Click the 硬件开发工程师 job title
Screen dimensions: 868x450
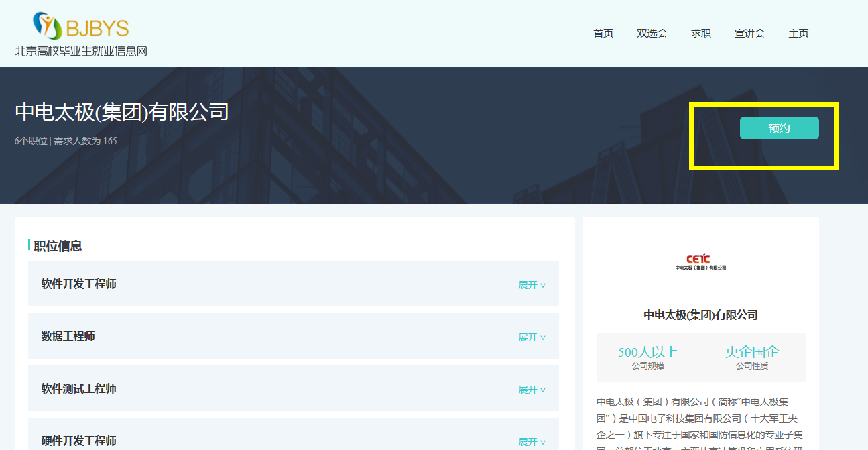[79, 441]
